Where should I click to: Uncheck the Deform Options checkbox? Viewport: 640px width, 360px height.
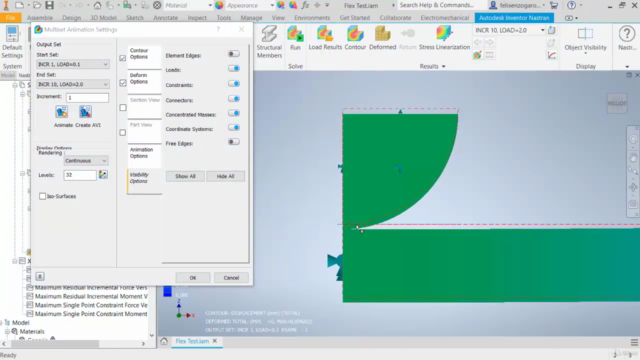[122, 83]
